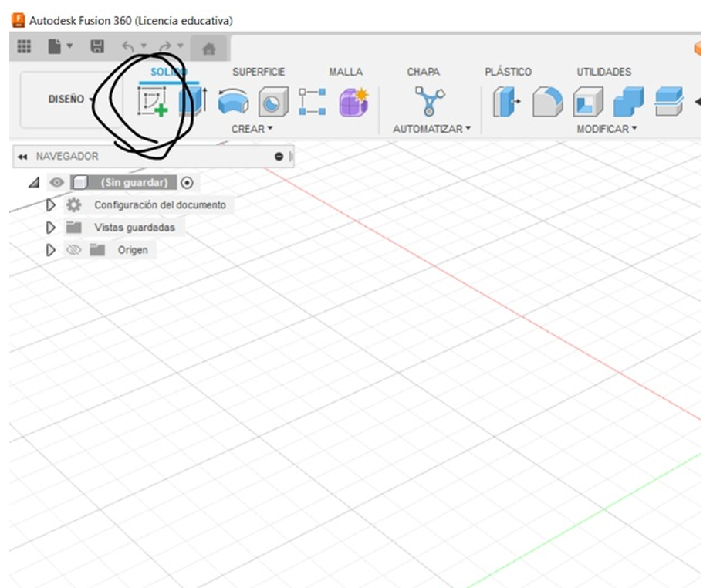
Task: Save the design with floppy disk icon
Action: tap(97, 46)
